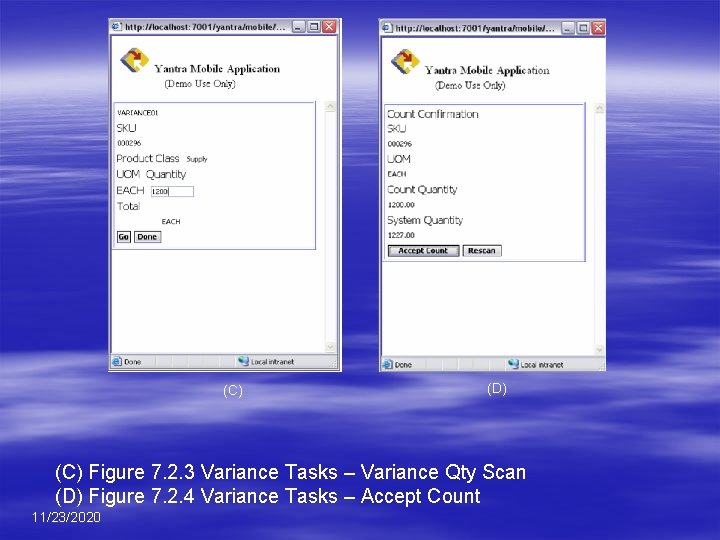
Task: Click the Count Quantity value 1200.00
Action: click(401, 205)
